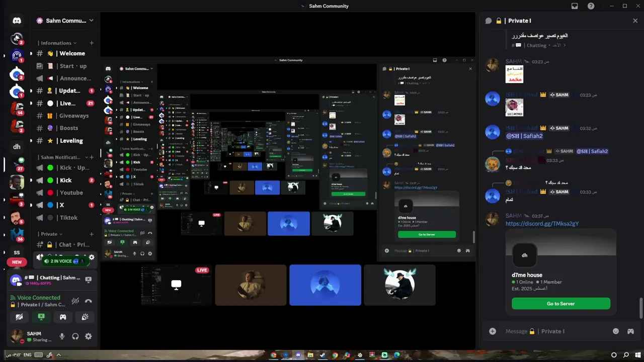
Task: Start an activity with the gamepad button
Action: [x=63, y=317]
